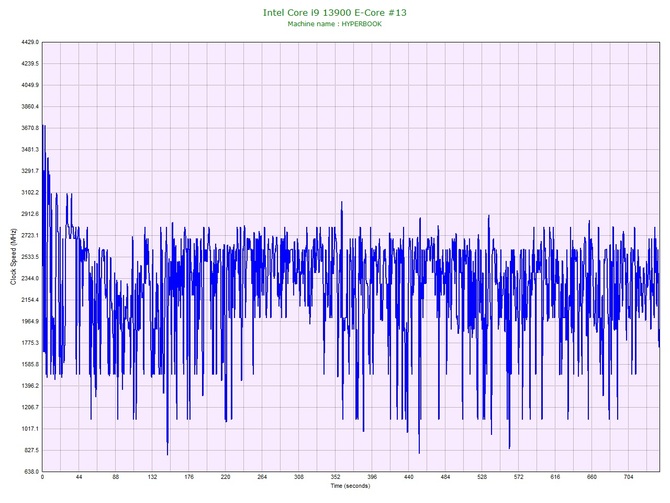Viewport: 670px width, 503px height.
Task: Click the 88 tick on time axis
Action: [x=116, y=477]
